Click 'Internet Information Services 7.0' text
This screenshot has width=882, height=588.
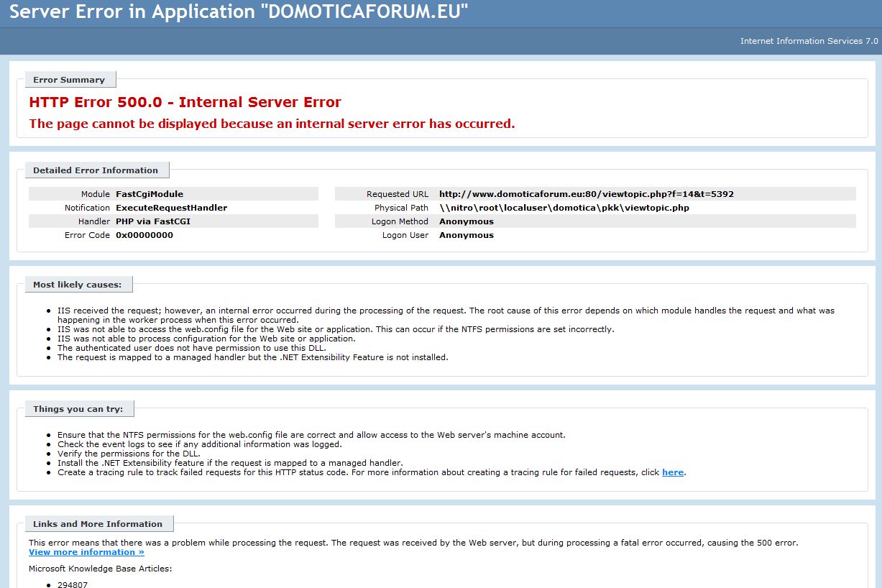click(x=809, y=41)
